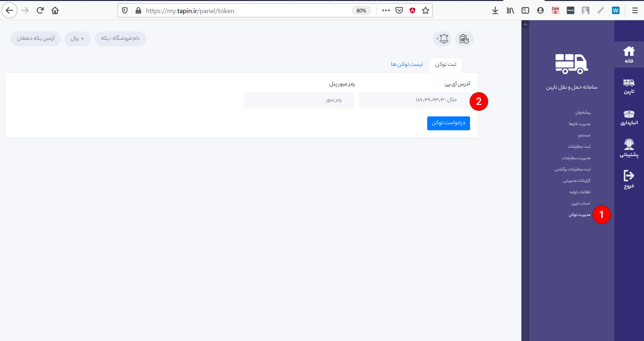Screen dimensions: 644x341
Task: Open ثبت سفارشات menu item
Action: 579,146
